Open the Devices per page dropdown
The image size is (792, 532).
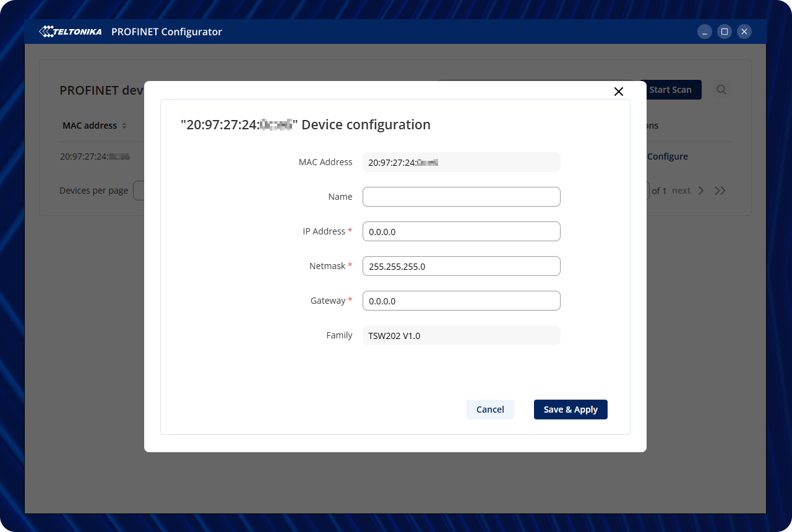[x=139, y=191]
